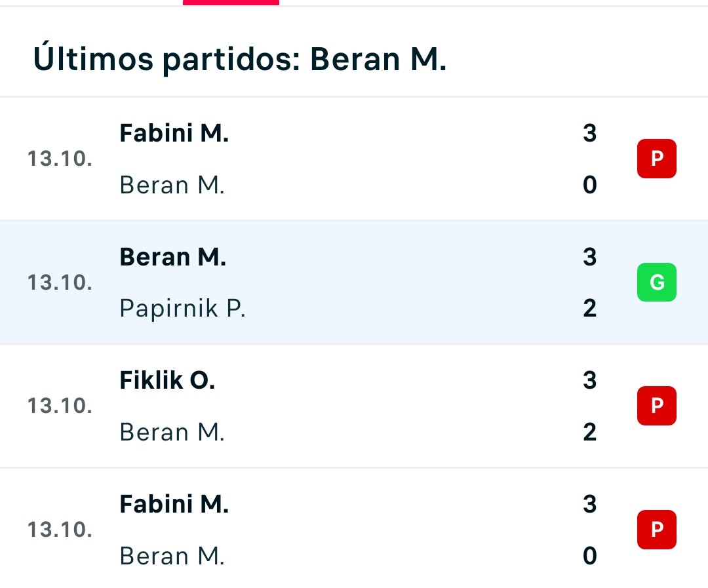Open Papirnik P. player name
This screenshot has width=708, height=588.
coord(182,309)
